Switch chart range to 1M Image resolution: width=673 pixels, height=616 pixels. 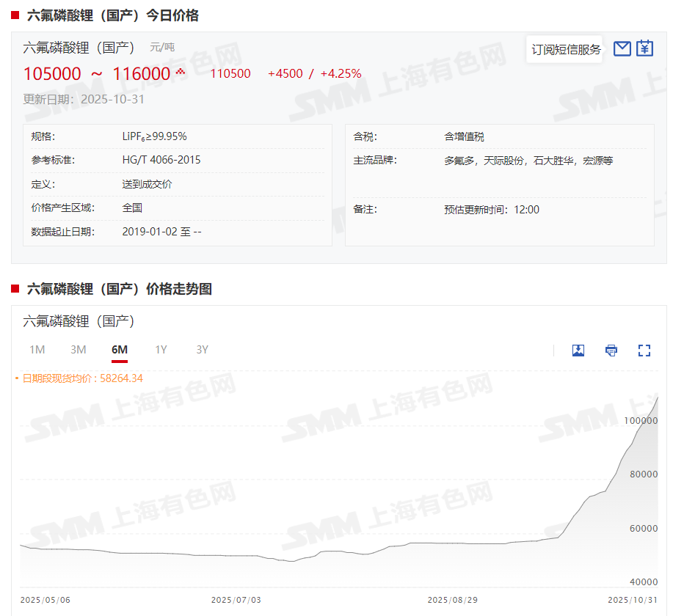pos(37,350)
